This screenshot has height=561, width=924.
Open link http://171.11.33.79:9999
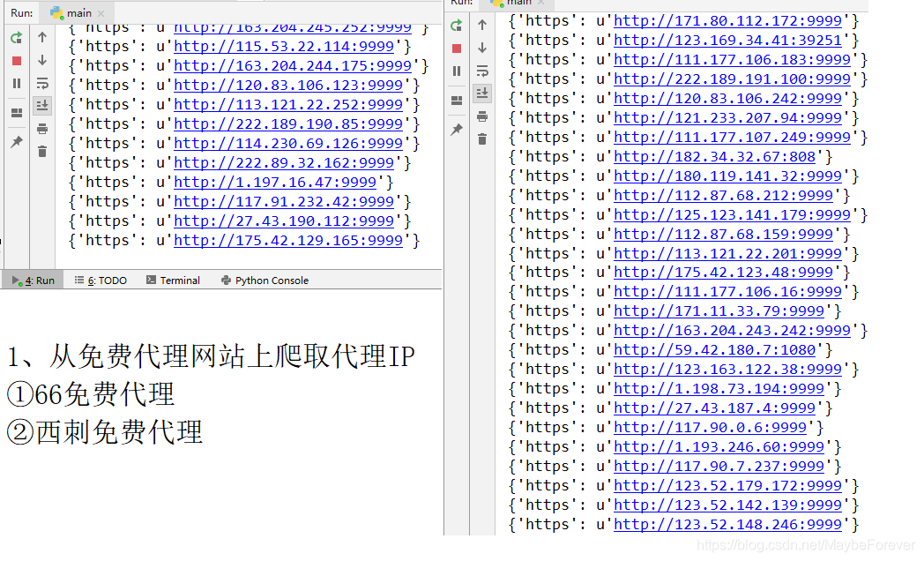point(719,310)
